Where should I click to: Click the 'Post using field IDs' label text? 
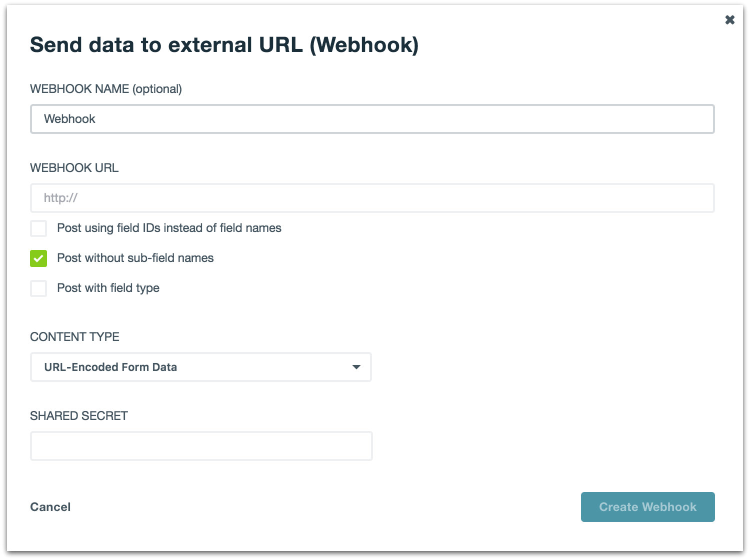[x=169, y=228]
